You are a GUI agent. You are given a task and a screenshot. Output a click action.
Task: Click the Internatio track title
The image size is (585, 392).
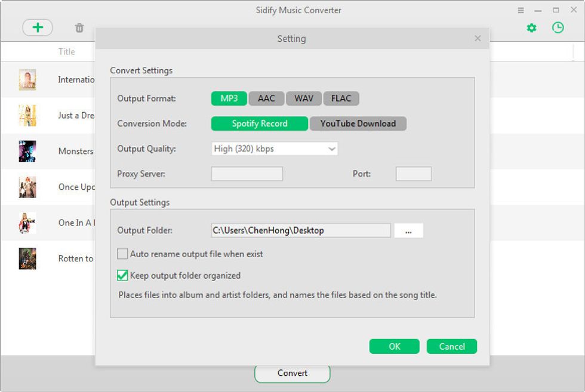pos(76,79)
